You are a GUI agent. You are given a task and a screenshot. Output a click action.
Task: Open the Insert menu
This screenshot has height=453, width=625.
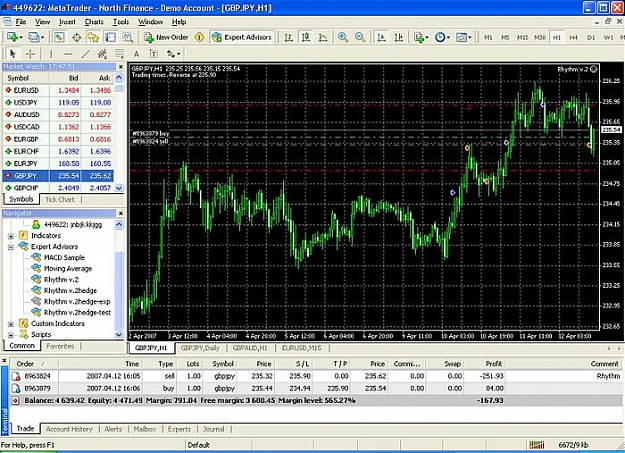(x=67, y=22)
